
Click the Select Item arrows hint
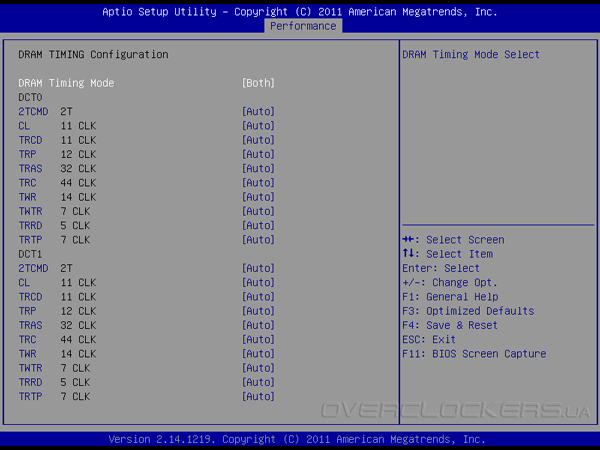(448, 254)
